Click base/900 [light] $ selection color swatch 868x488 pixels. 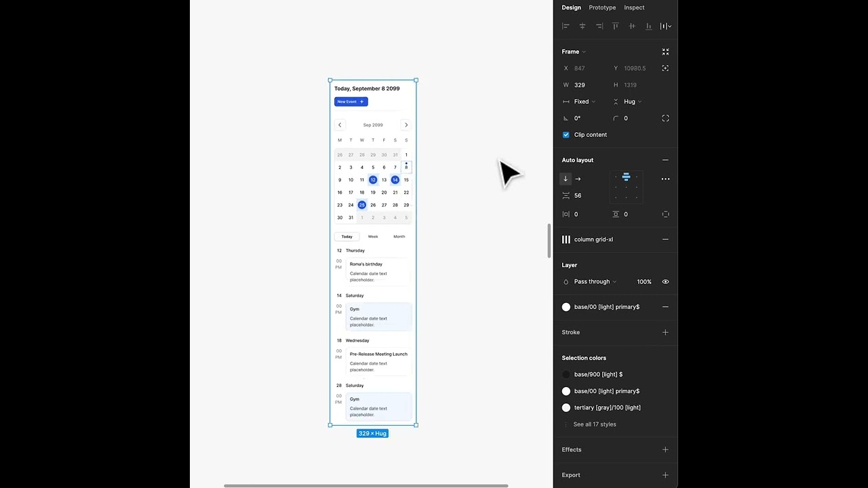(566, 374)
